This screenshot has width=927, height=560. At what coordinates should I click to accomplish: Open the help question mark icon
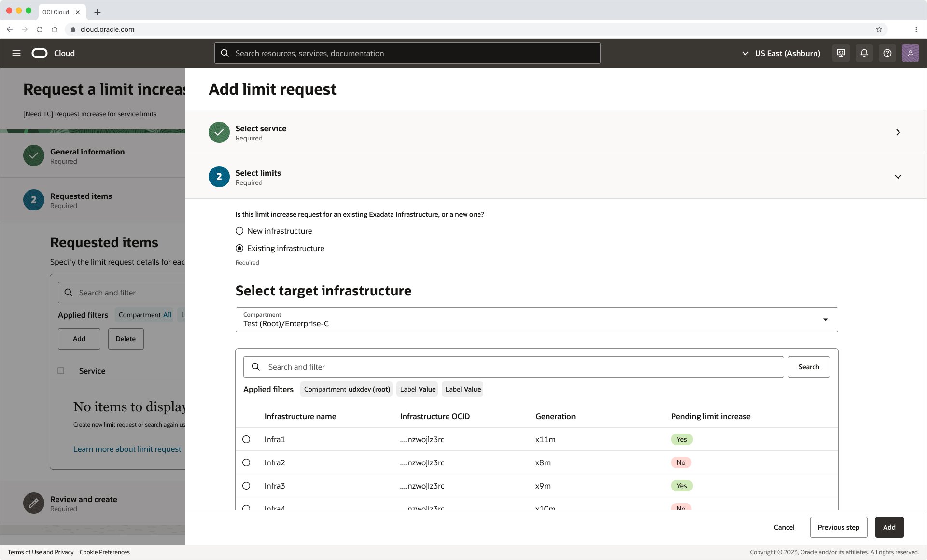(887, 53)
